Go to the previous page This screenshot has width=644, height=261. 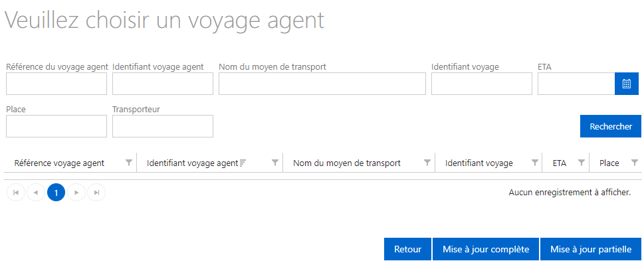pos(36,193)
